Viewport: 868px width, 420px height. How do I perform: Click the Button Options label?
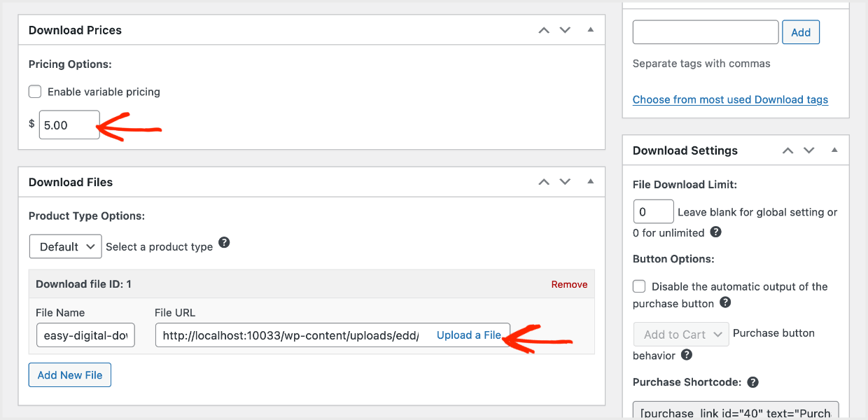click(x=673, y=258)
